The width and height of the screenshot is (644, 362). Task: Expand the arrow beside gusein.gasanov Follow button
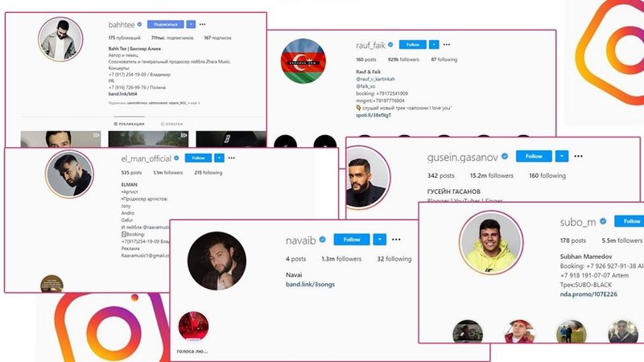[562, 156]
